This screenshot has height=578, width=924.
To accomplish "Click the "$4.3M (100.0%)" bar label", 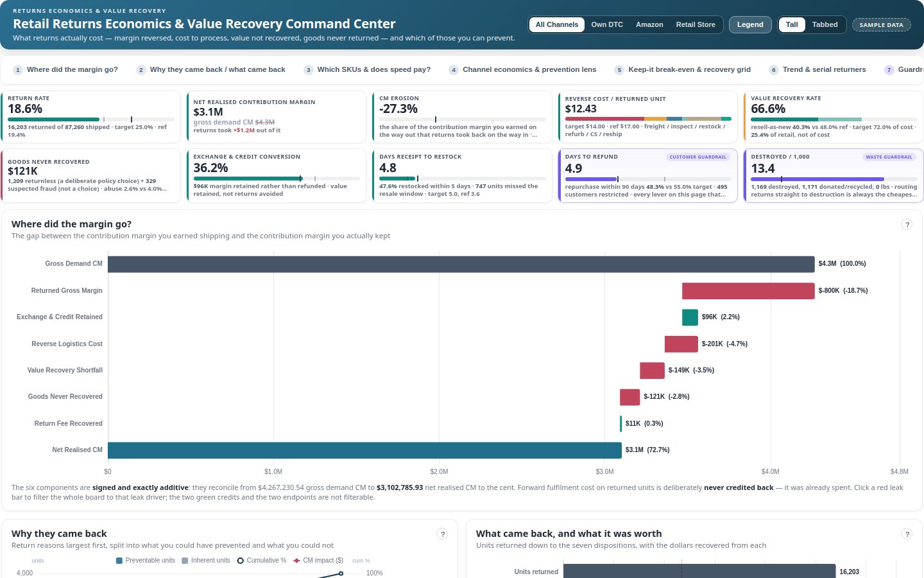I will (842, 264).
